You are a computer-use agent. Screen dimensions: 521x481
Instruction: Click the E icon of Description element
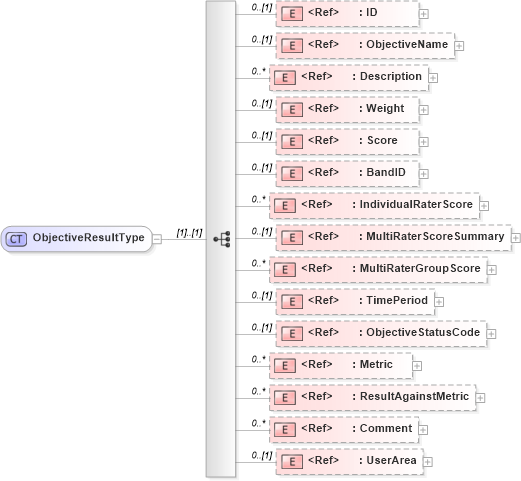(x=285, y=78)
